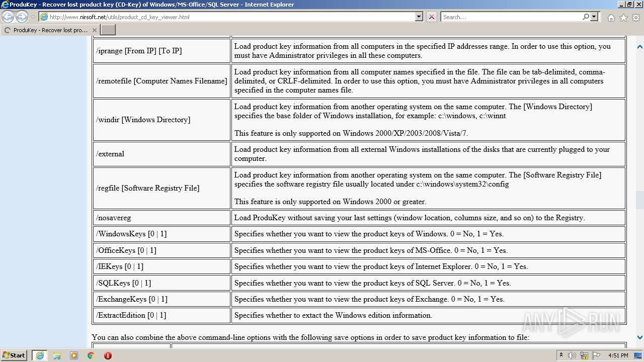The image size is (644, 362).
Task: Click the vertical scrollbar thumb
Action: click(x=640, y=200)
